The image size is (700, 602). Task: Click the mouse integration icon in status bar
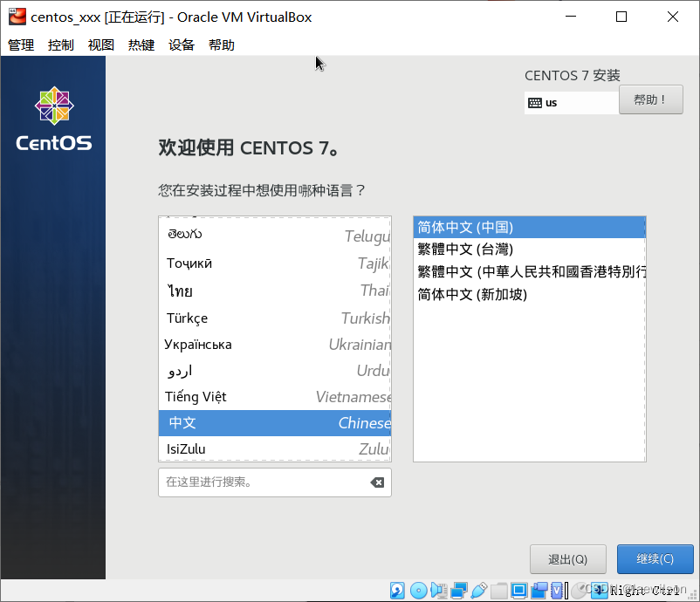pyautogui.click(x=579, y=591)
